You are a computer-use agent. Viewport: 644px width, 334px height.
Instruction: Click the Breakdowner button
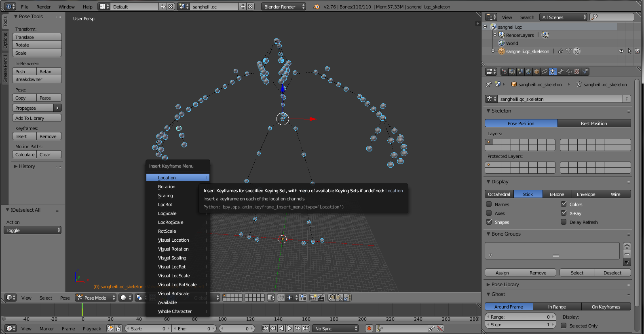[x=37, y=79]
